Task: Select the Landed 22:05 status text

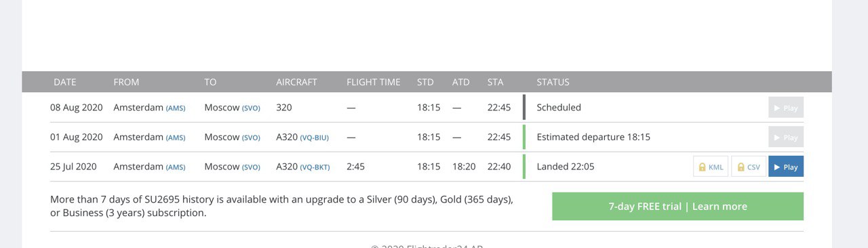Action: pos(566,167)
